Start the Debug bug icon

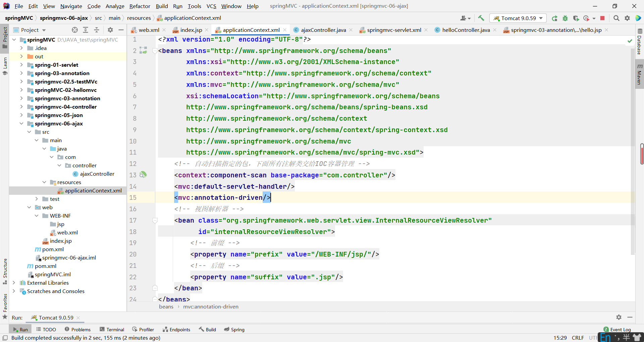click(565, 18)
